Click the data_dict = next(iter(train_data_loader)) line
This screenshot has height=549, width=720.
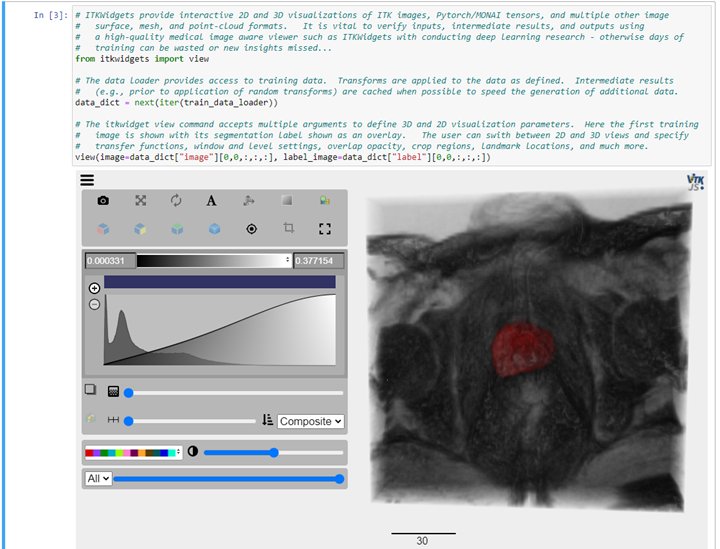coord(176,102)
